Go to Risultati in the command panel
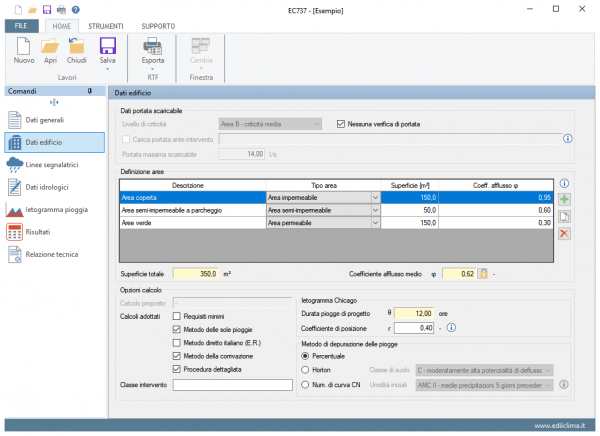 tap(37, 231)
